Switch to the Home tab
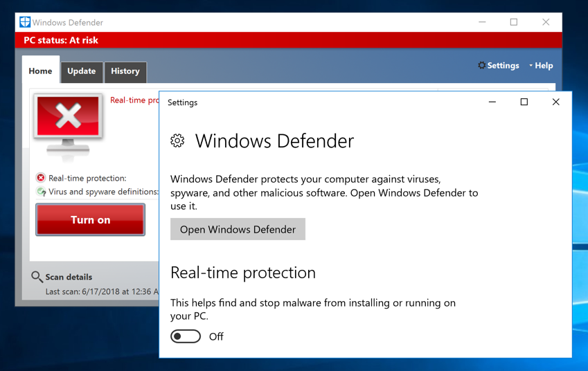This screenshot has width=588, height=371. [40, 71]
